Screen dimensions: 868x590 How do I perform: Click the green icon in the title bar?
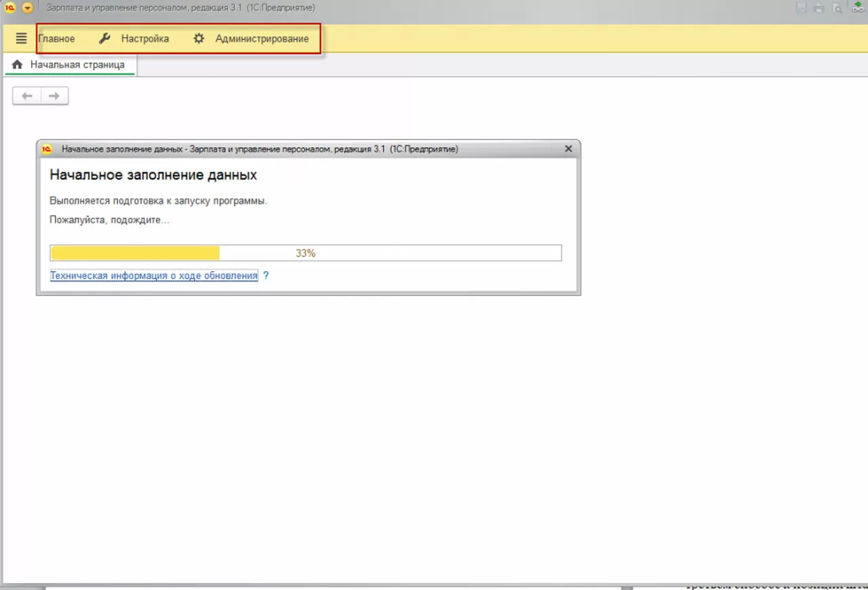(x=859, y=7)
